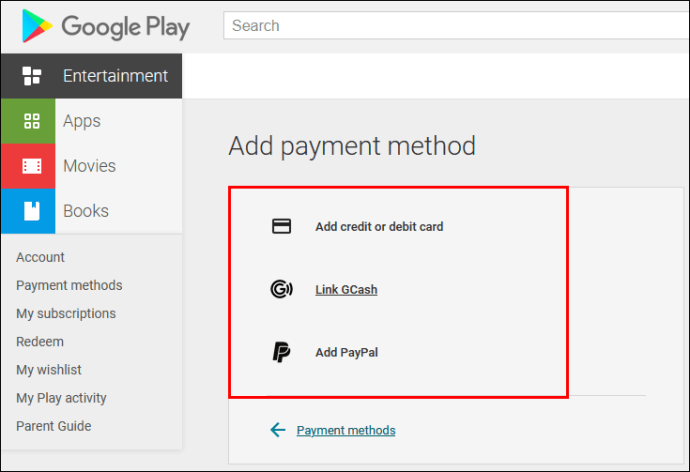Click the back arrow beside Payment methods
690x472 pixels.
(x=278, y=430)
